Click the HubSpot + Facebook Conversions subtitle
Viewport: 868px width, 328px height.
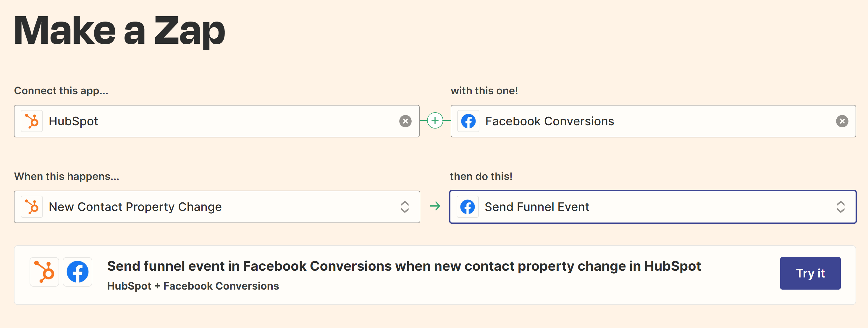point(193,286)
